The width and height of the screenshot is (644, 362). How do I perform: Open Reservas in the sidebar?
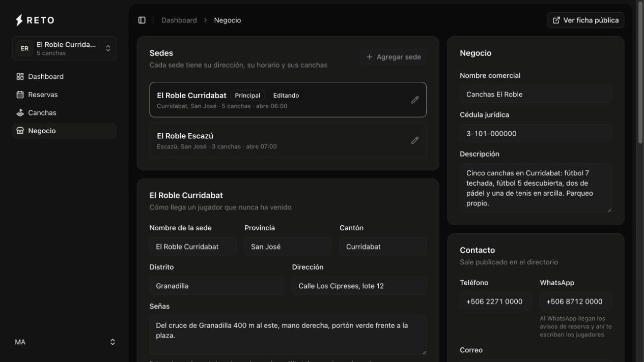(x=64, y=95)
